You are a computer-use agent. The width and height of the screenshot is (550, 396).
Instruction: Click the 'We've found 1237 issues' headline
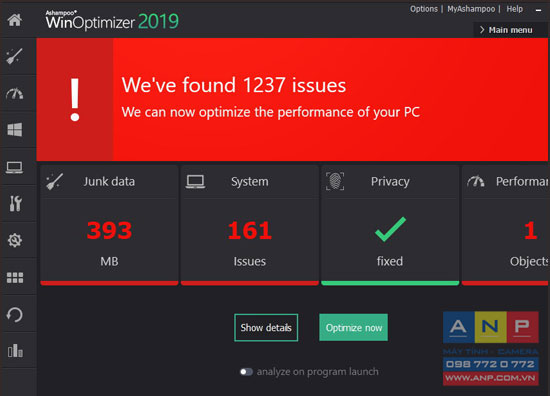point(234,85)
